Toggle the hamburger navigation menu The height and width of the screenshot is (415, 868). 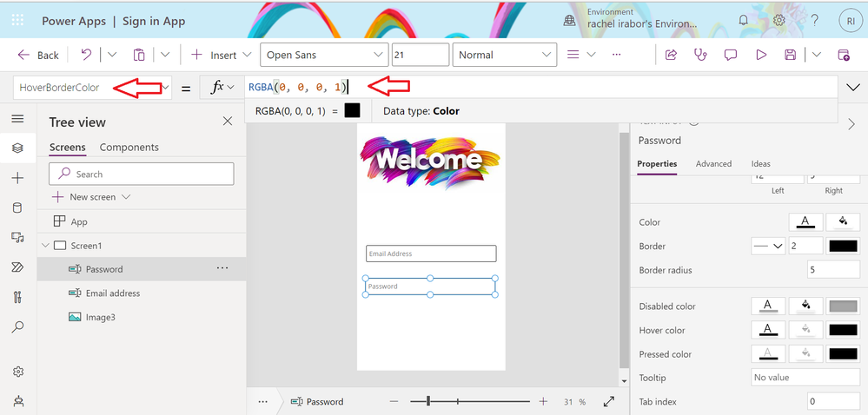17,119
